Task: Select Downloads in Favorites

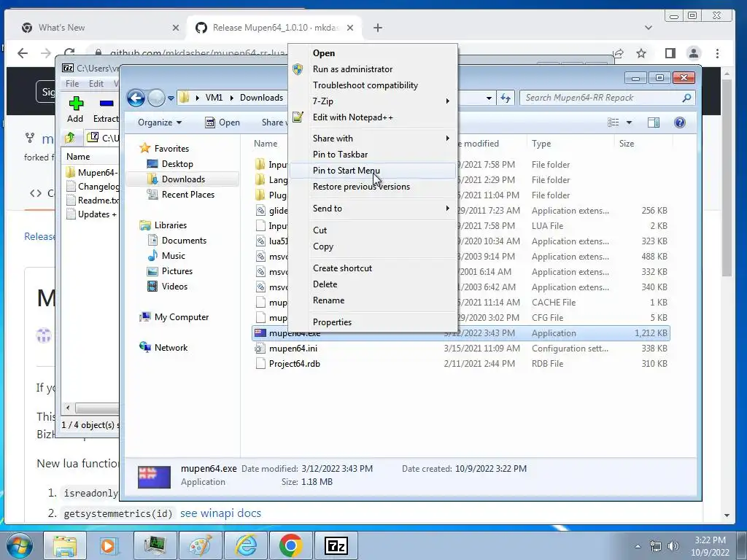Action: click(182, 179)
